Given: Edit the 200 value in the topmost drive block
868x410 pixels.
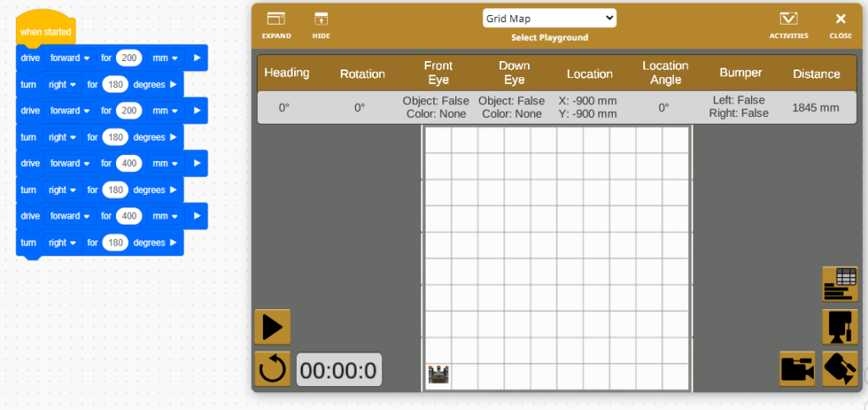Looking at the screenshot, I should (x=129, y=58).
